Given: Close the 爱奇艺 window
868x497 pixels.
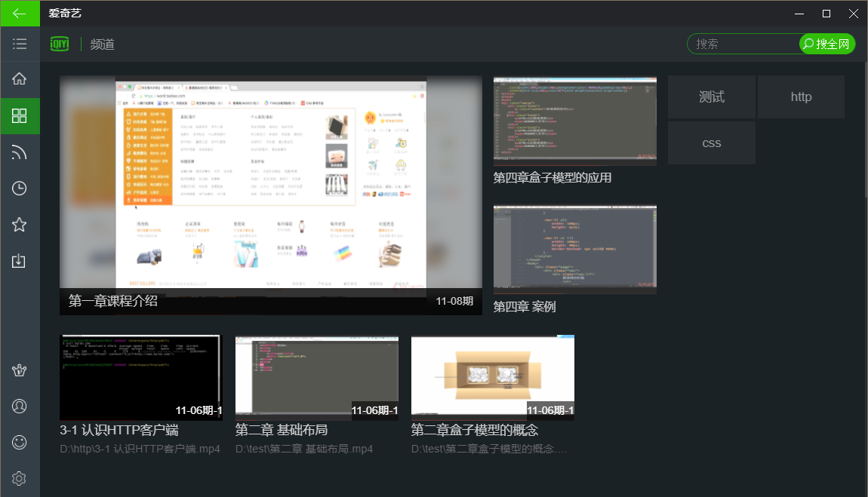Looking at the screenshot, I should click(x=854, y=14).
